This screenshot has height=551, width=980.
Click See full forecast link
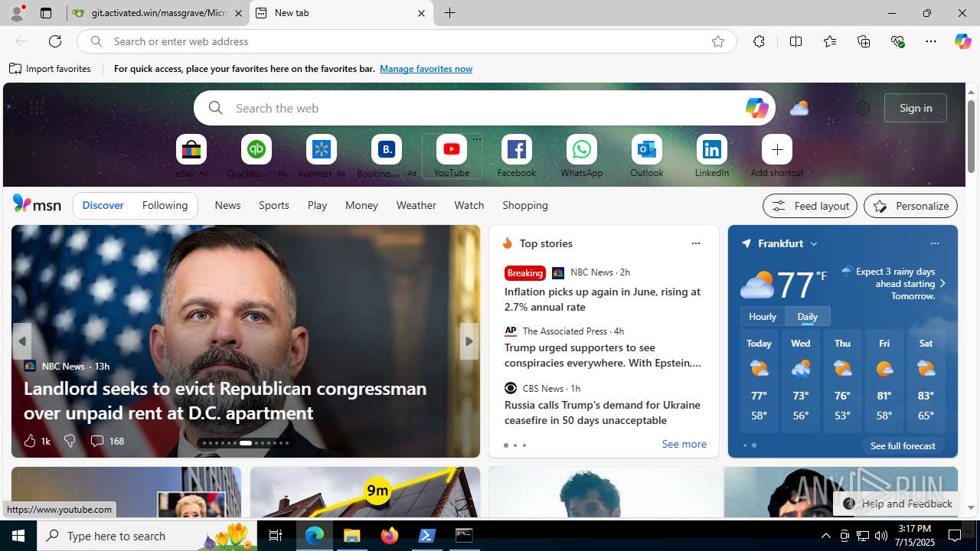903,445
